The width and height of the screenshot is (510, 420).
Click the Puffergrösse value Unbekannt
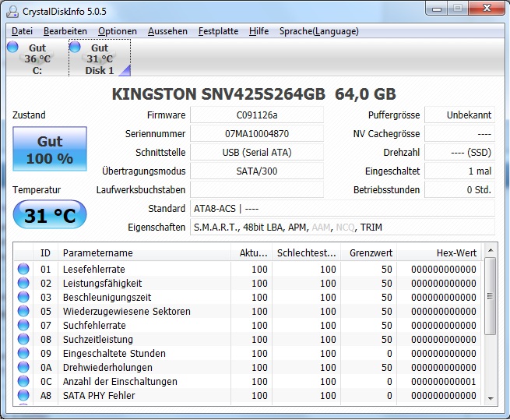(x=459, y=115)
